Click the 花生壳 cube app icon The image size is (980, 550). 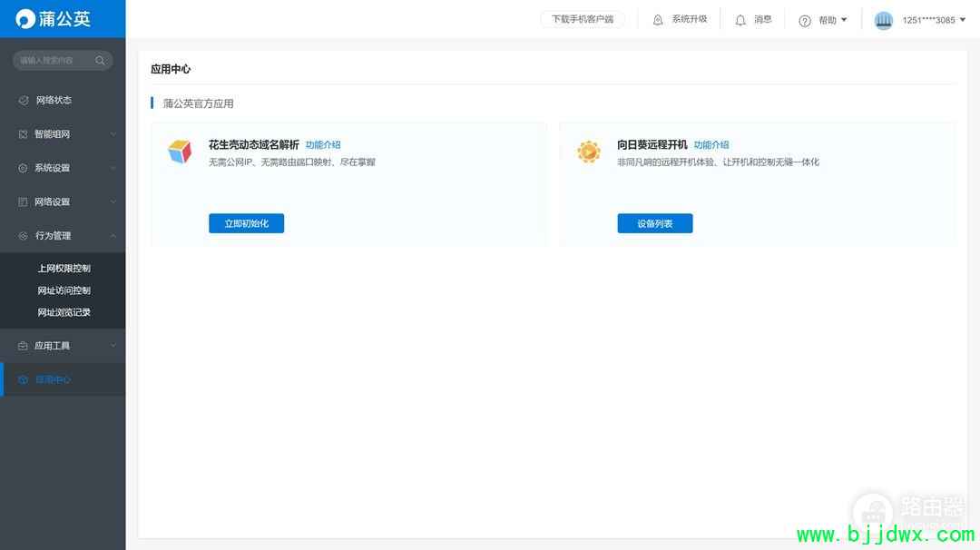click(x=180, y=152)
